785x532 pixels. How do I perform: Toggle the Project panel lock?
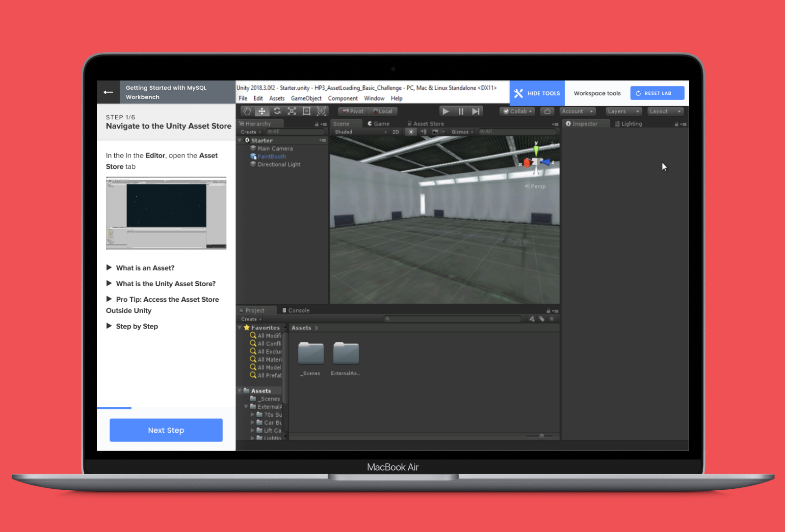[x=549, y=311]
